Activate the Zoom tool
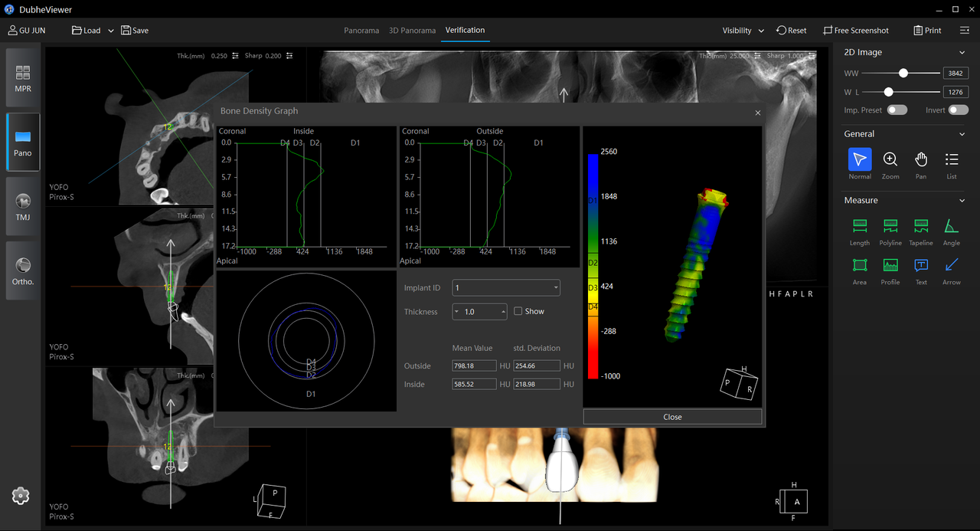The height and width of the screenshot is (531, 980). pos(890,159)
